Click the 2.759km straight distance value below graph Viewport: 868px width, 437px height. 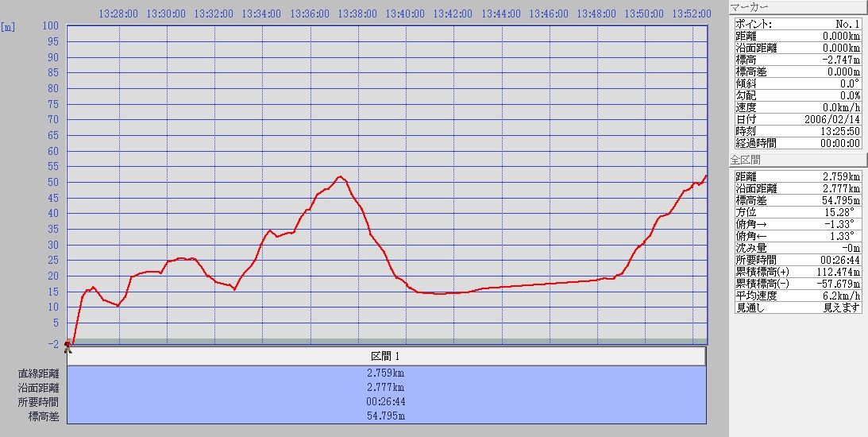[386, 373]
